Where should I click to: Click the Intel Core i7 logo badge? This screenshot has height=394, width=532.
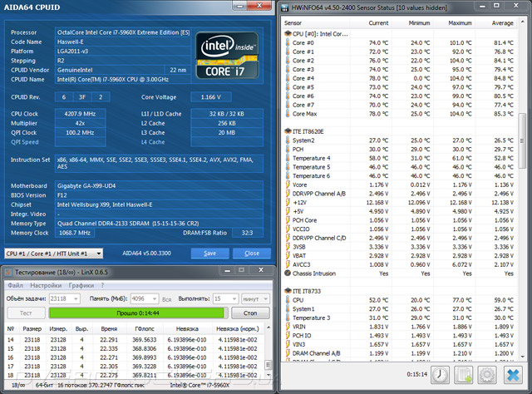(x=227, y=56)
